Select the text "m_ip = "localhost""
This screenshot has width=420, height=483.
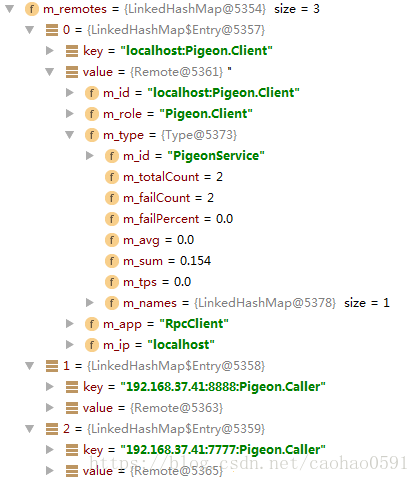pyautogui.click(x=159, y=345)
